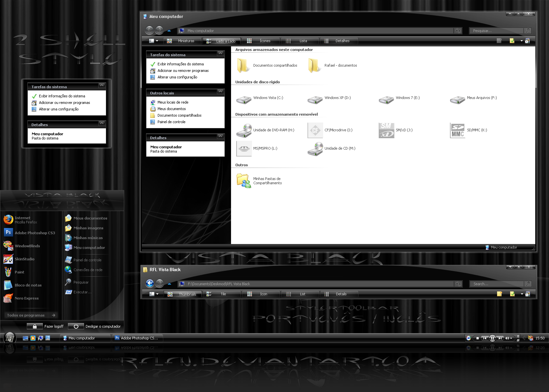Viewport: 549px width, 392px height.
Task: Open Painel de controle in the start menu
Action: pyautogui.click(x=83, y=260)
